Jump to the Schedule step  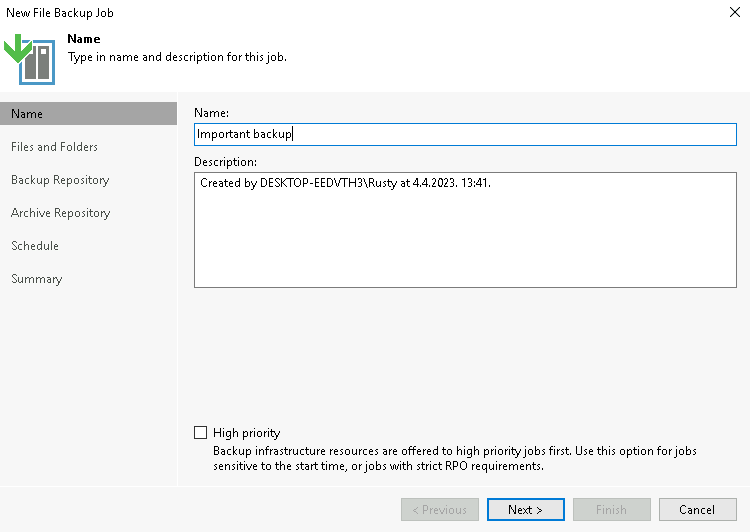pyautogui.click(x=35, y=246)
